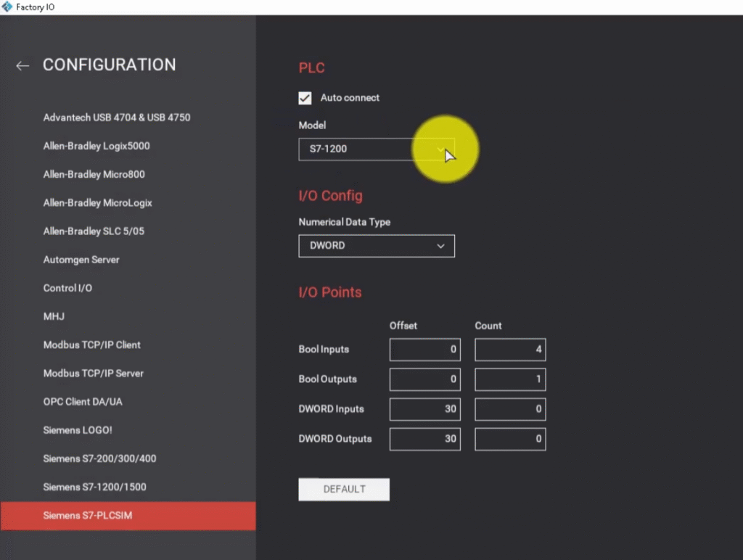Edit the DWORD Outputs Count field

pyautogui.click(x=510, y=439)
